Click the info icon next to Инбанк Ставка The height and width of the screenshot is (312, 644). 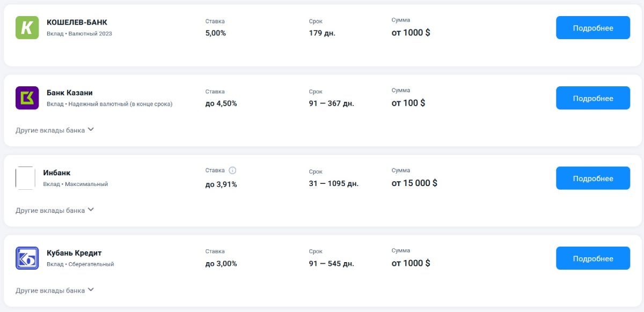pos(232,170)
